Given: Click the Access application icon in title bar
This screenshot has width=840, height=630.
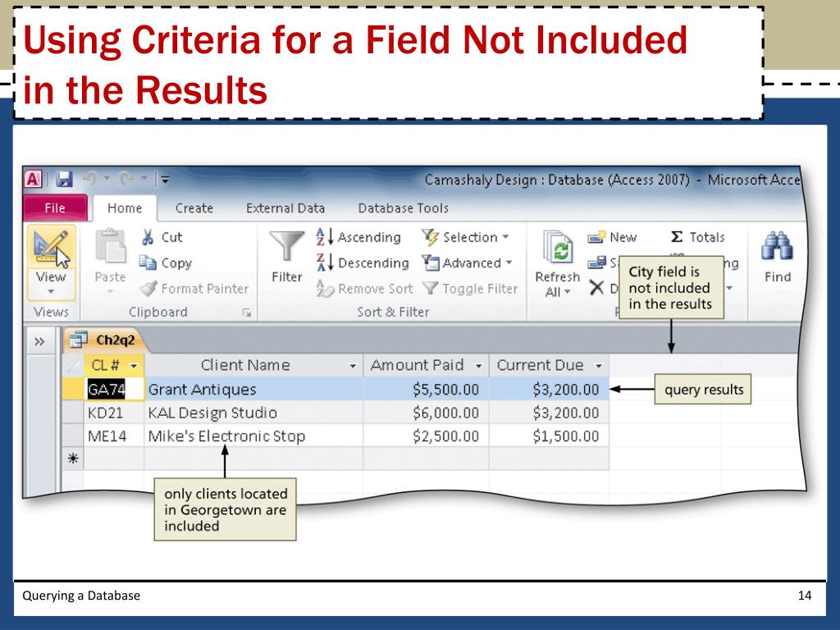Looking at the screenshot, I should (x=33, y=179).
